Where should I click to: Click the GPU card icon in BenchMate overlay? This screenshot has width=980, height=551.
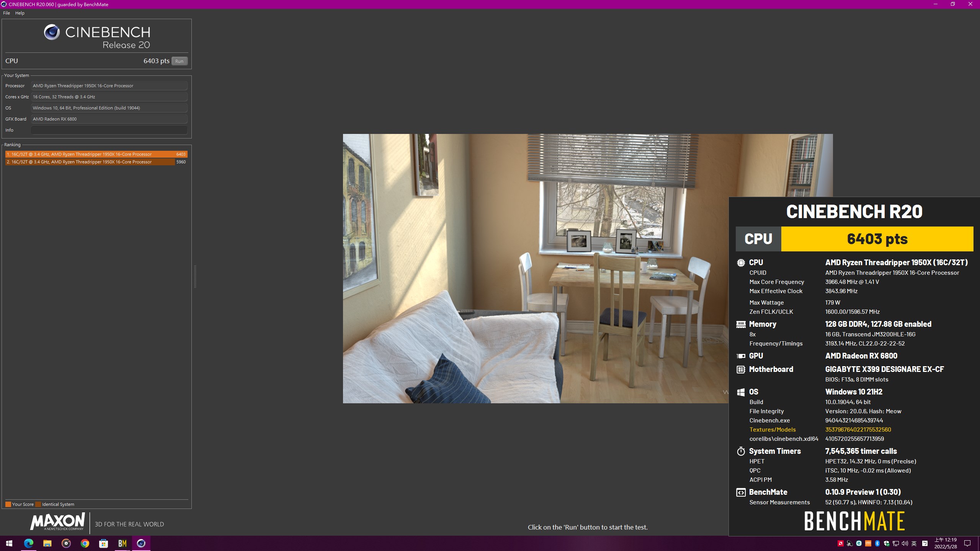point(741,356)
